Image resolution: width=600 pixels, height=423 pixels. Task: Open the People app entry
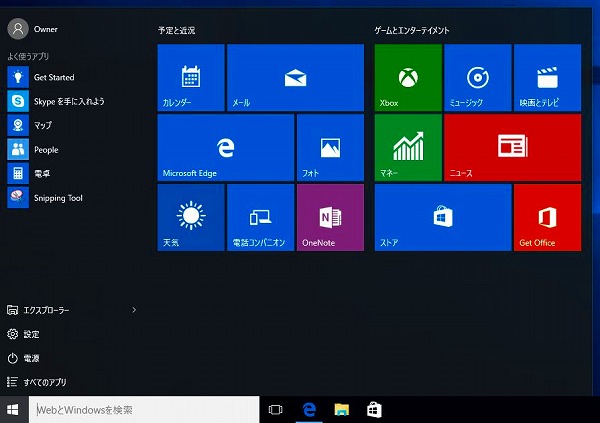(x=73, y=150)
